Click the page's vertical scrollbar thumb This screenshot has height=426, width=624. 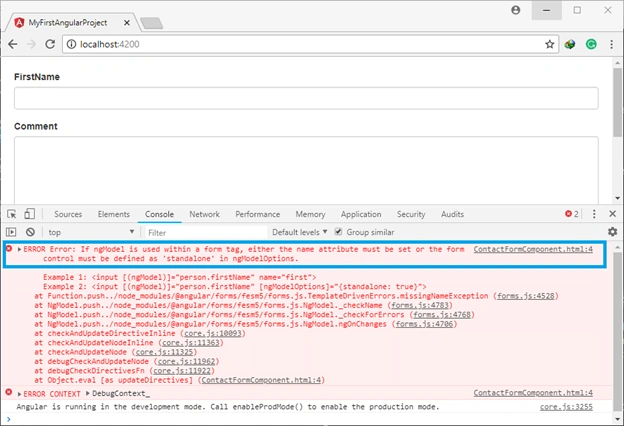618,102
